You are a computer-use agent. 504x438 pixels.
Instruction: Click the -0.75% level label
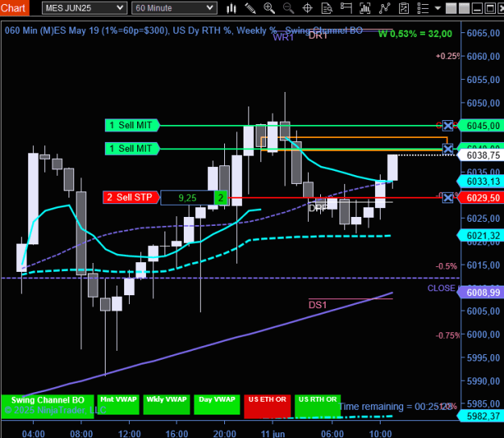click(448, 336)
